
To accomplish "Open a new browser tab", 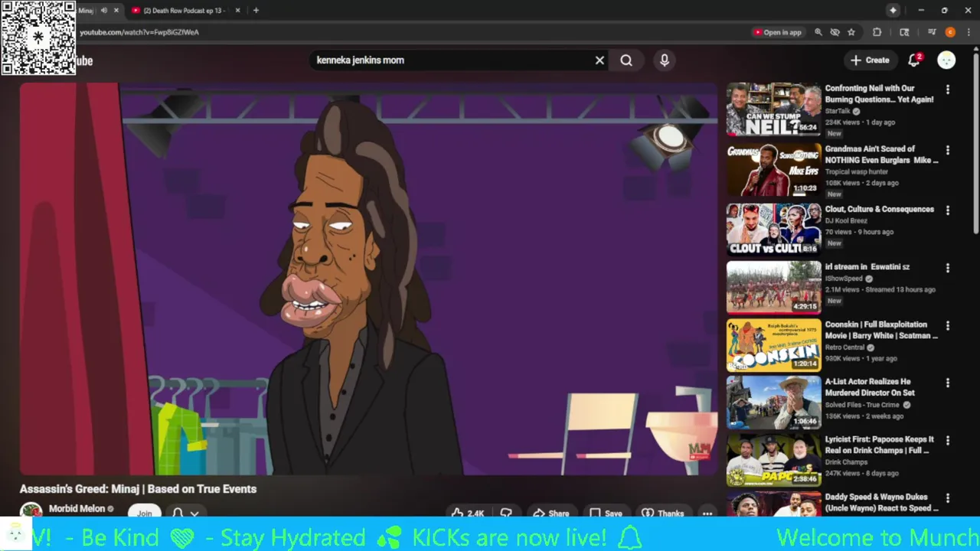I will (x=256, y=11).
